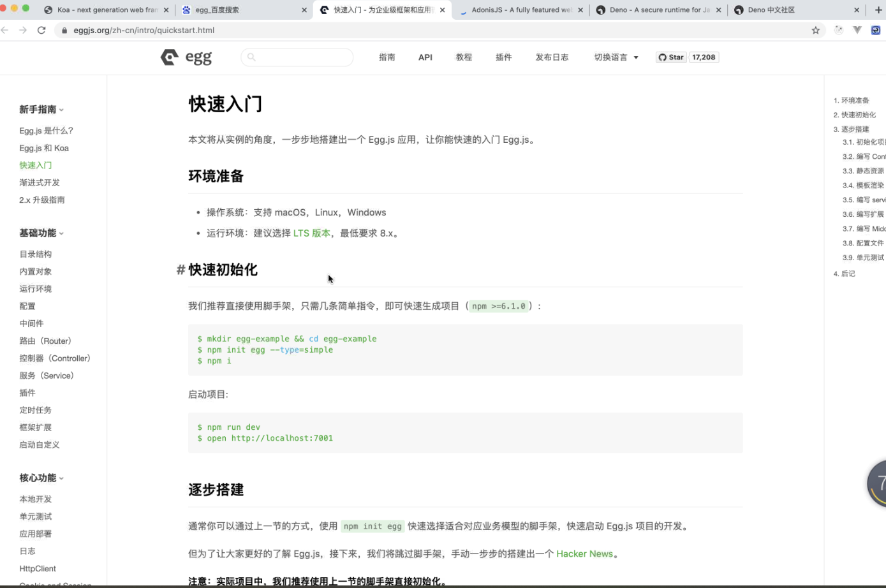This screenshot has height=588, width=886.
Task: Jump to 3.3. 静态资源 in outline
Action: [x=863, y=171]
